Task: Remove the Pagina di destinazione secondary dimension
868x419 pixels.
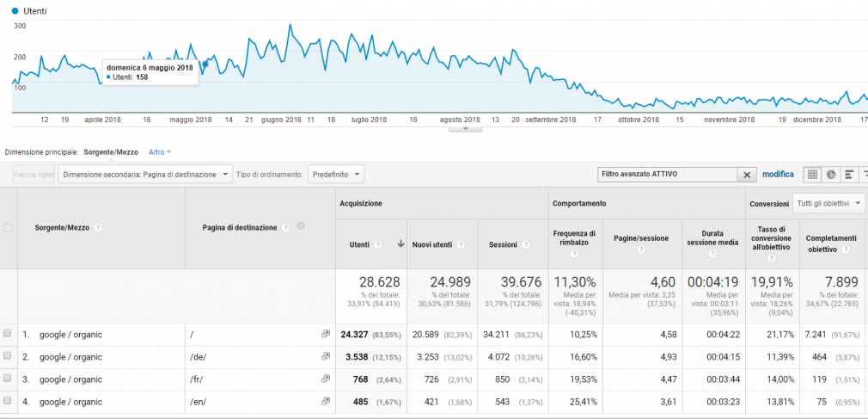Action: (301, 226)
